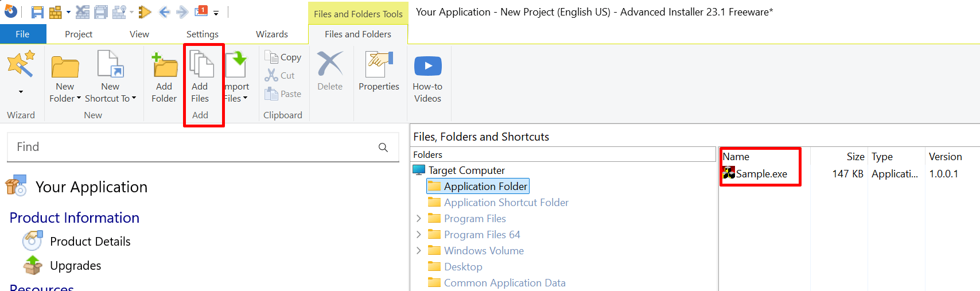The image size is (980, 291).
Task: Switch to the Settings ribbon tab
Action: (202, 34)
